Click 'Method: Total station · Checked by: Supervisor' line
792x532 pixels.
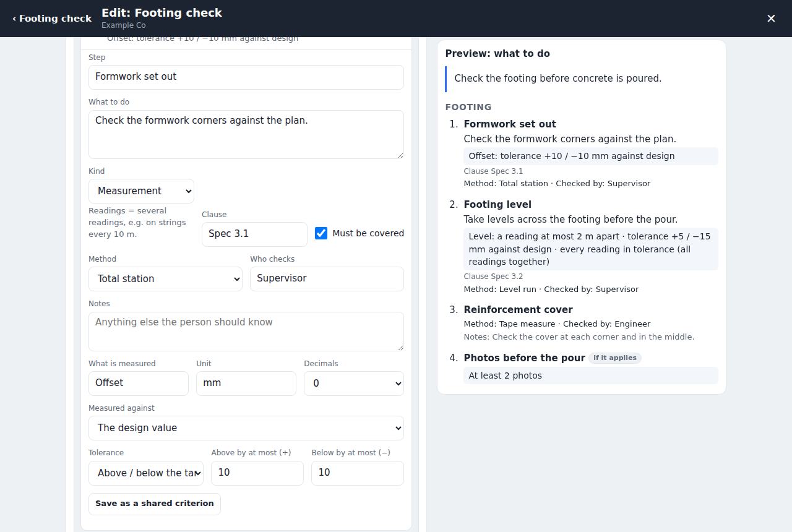(557, 184)
